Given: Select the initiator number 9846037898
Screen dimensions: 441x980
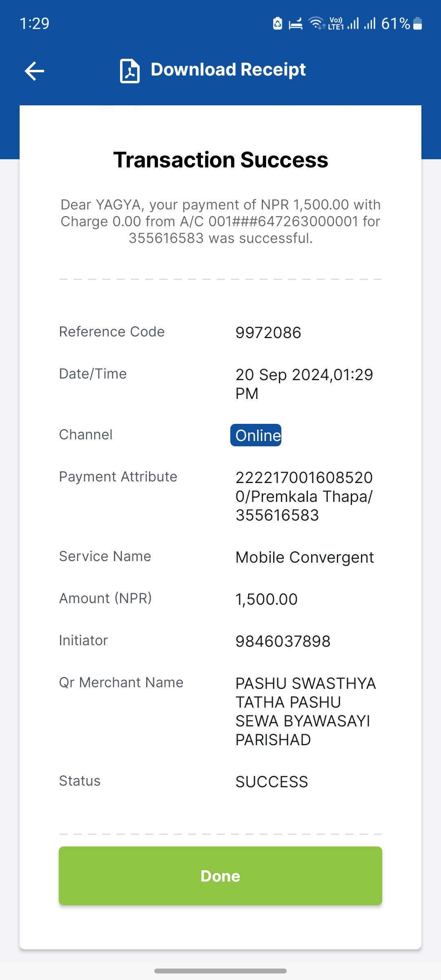Looking at the screenshot, I should pos(283,641).
